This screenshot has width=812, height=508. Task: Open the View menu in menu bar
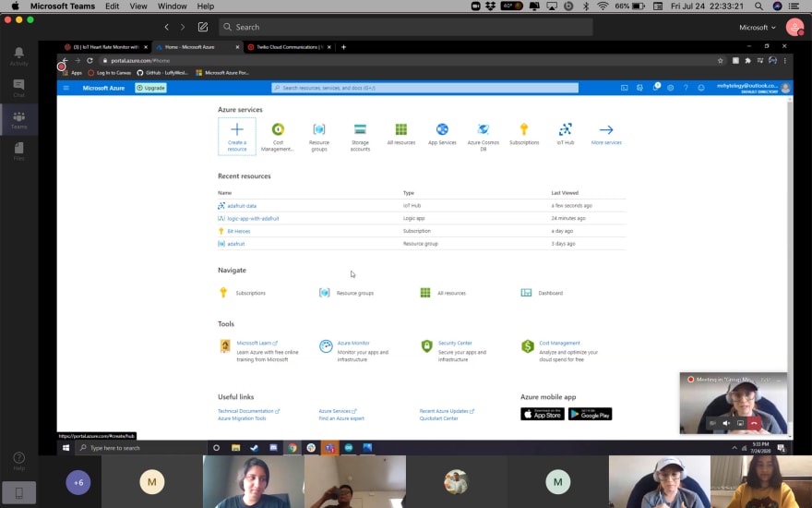[138, 6]
